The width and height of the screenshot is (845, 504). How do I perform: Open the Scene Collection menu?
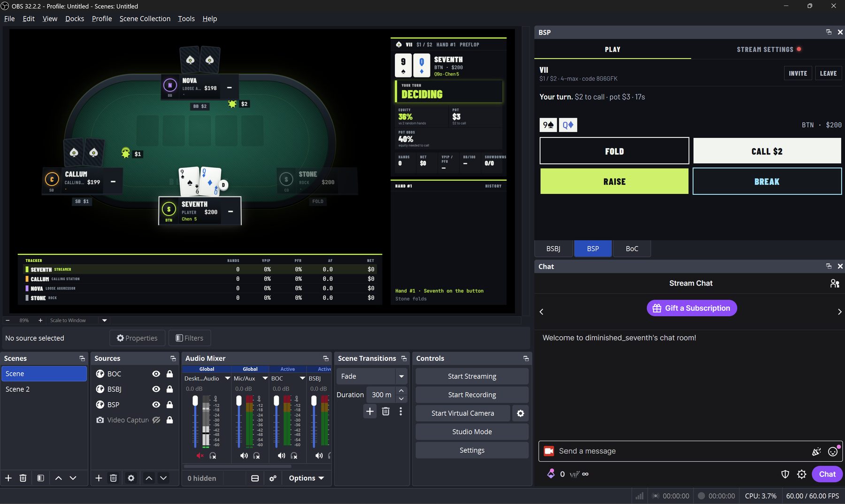tap(145, 19)
